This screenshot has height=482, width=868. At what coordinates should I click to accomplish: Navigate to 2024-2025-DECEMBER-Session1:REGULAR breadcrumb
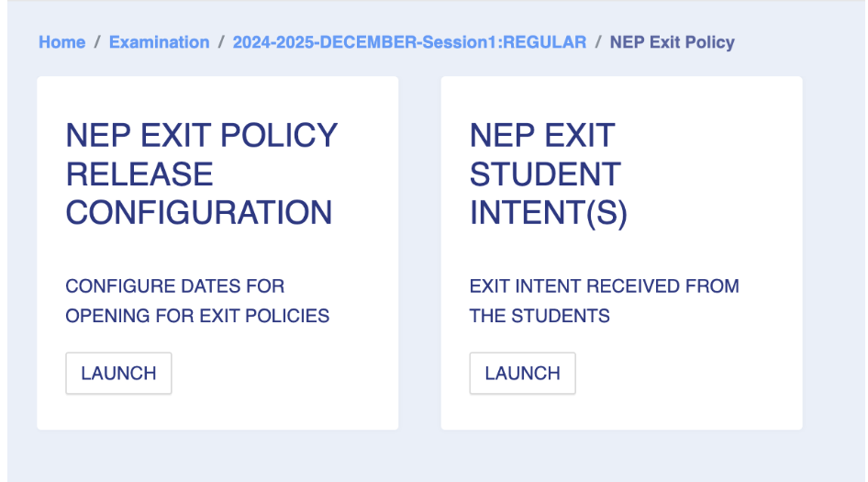click(409, 42)
